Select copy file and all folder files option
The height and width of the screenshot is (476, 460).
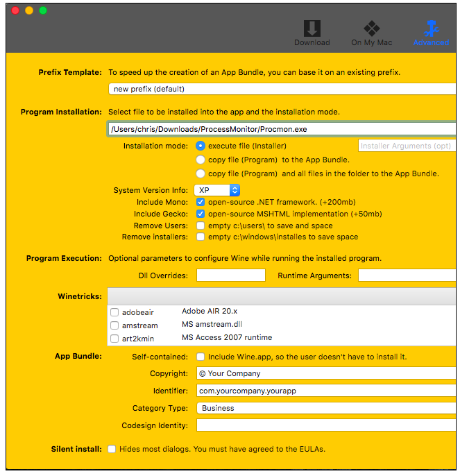(x=201, y=173)
